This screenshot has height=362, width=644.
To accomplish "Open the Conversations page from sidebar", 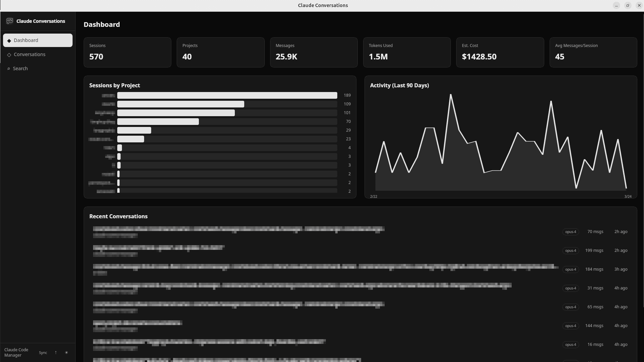I will [x=30, y=54].
